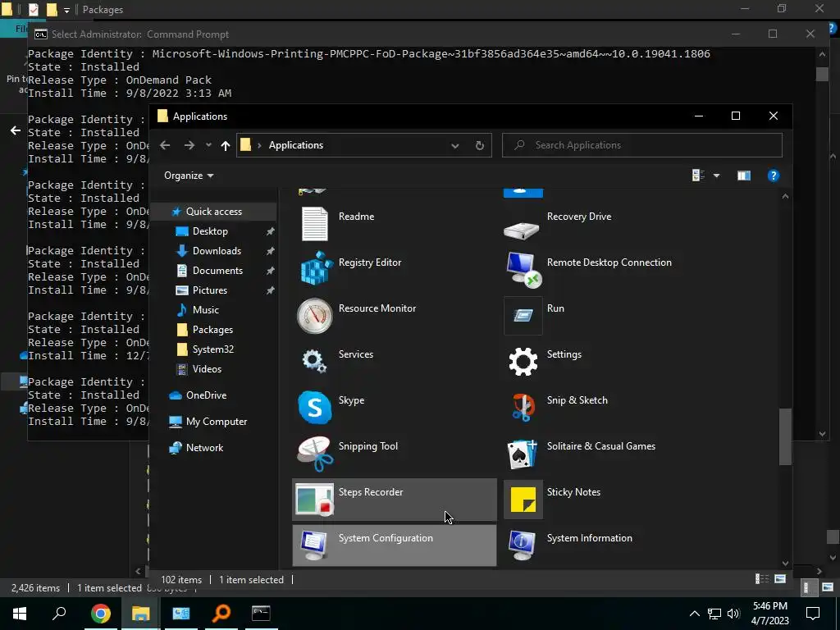Open File Explorer from the taskbar
840x630 pixels.
pyautogui.click(x=140, y=614)
